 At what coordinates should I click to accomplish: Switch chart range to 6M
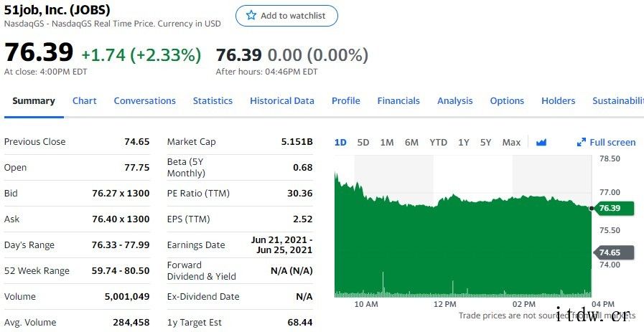(x=411, y=142)
